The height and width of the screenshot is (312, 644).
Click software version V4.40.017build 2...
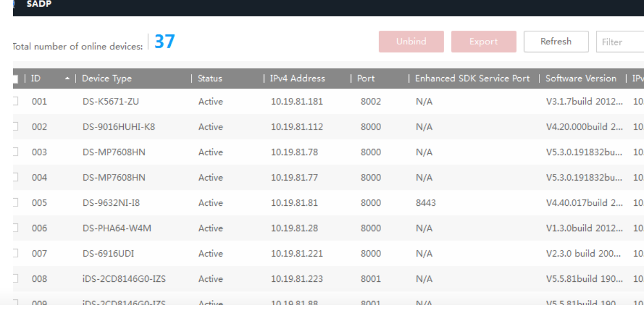pyautogui.click(x=584, y=203)
